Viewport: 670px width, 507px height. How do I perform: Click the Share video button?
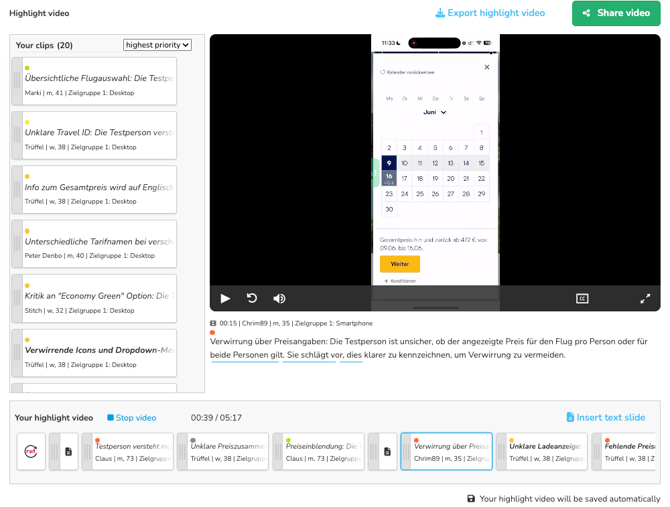(x=616, y=13)
